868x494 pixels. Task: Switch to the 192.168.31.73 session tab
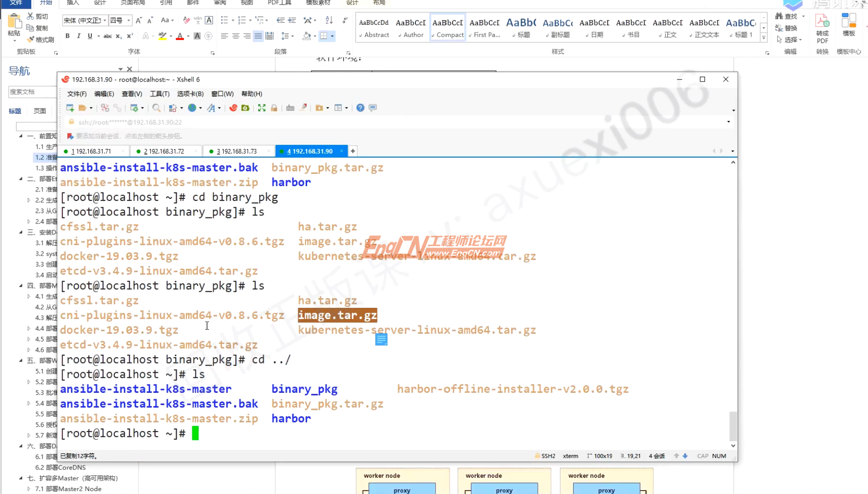[x=238, y=151]
